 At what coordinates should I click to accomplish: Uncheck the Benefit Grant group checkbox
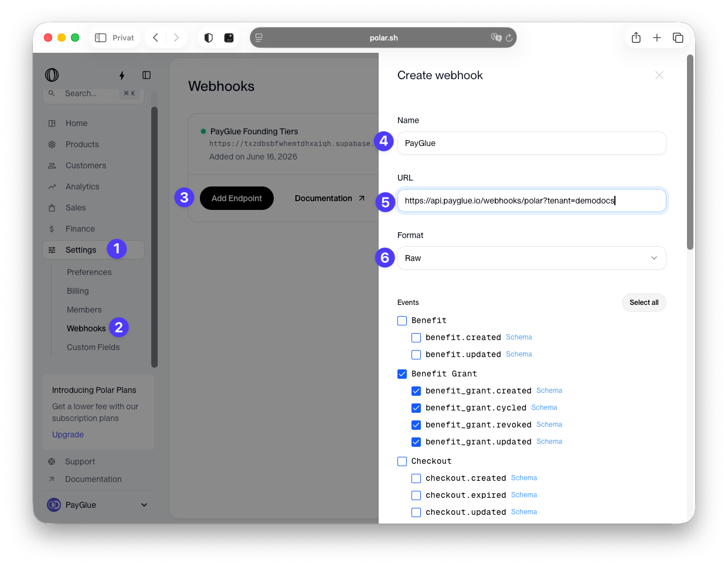pos(402,374)
